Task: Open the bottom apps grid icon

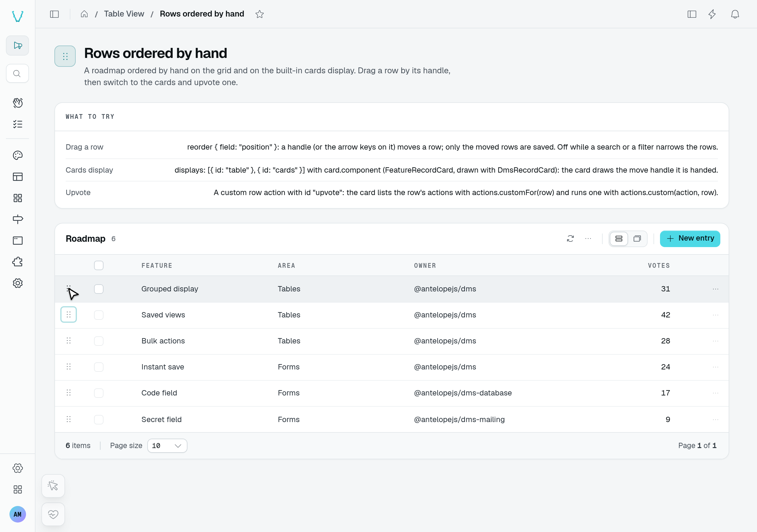Action: tap(17, 489)
